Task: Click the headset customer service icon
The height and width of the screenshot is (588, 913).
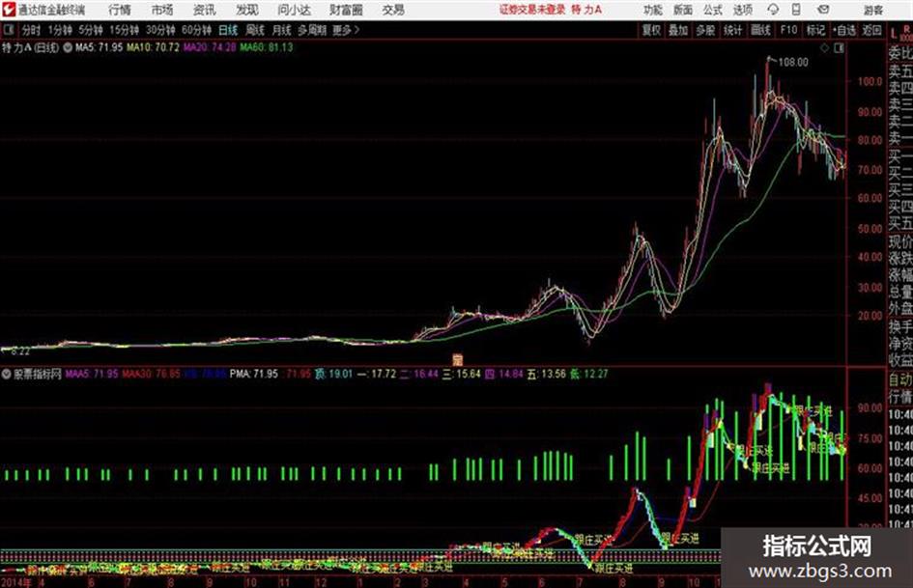Action: tap(773, 10)
